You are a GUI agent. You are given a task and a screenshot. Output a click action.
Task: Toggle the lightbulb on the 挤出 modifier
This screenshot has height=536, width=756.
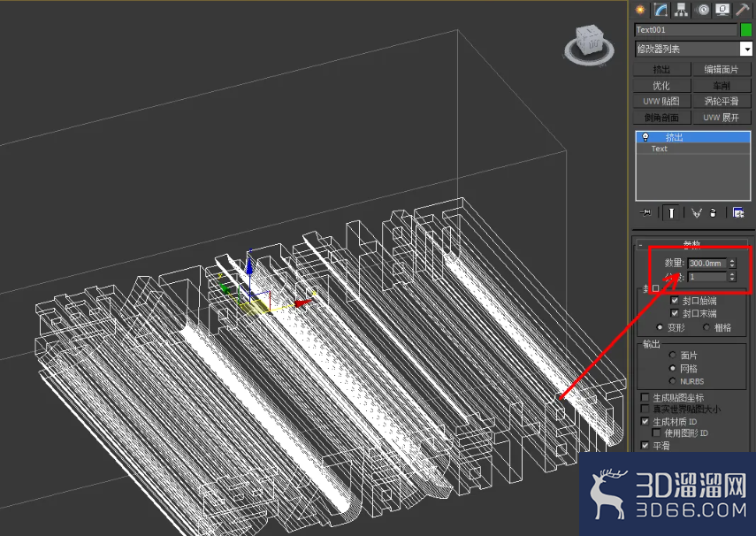[x=645, y=137]
